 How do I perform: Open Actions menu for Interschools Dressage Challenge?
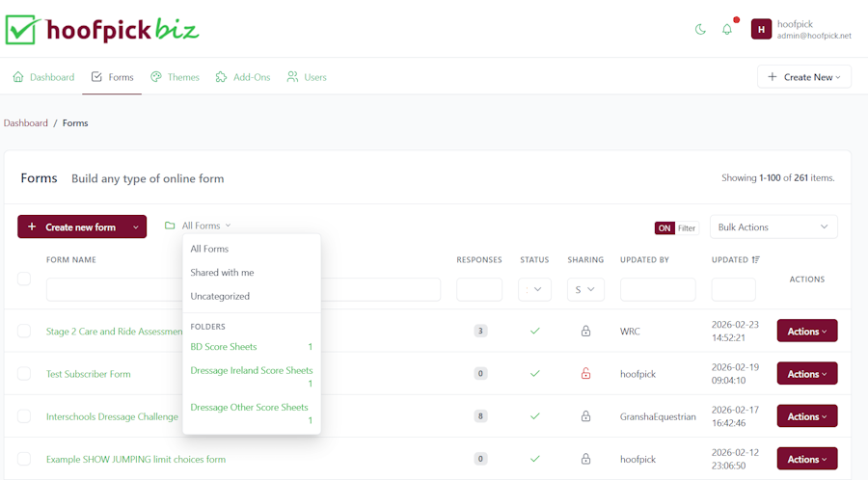click(807, 416)
